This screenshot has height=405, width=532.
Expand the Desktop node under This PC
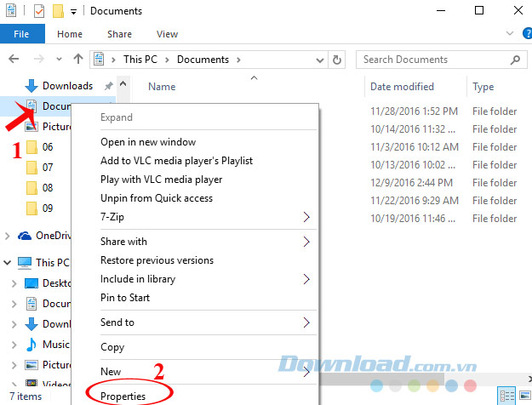[14, 283]
